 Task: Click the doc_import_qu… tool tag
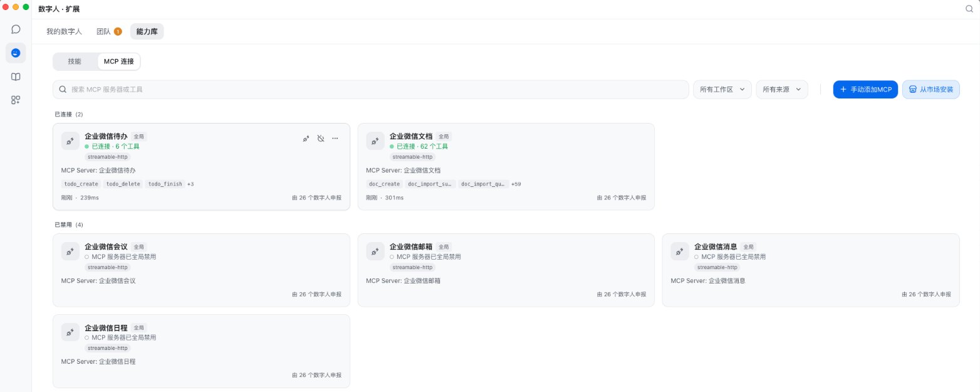pos(483,184)
